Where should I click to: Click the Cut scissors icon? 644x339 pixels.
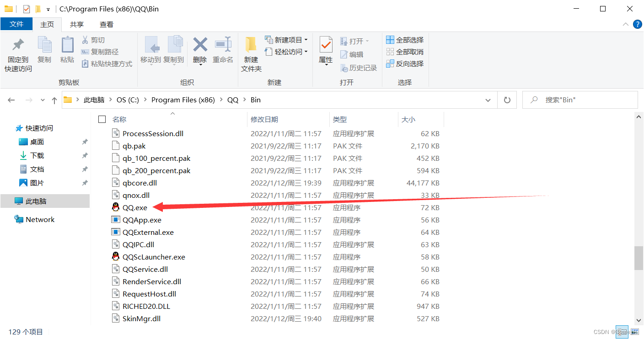(x=85, y=40)
